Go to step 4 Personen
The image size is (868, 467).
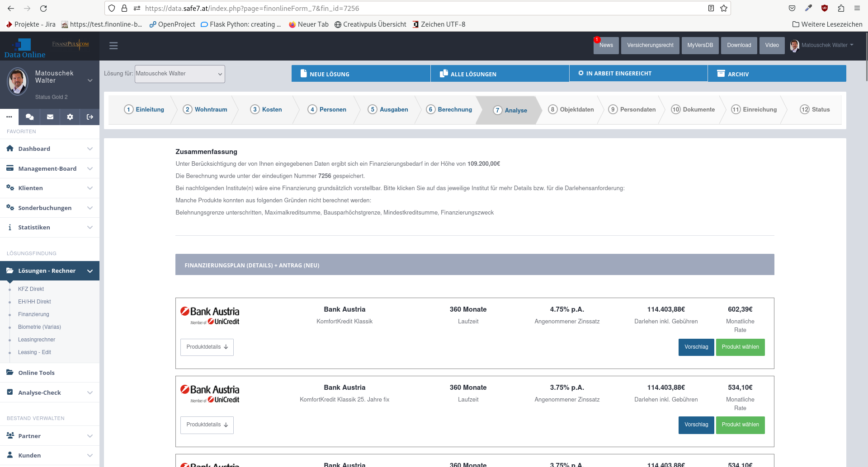327,109
